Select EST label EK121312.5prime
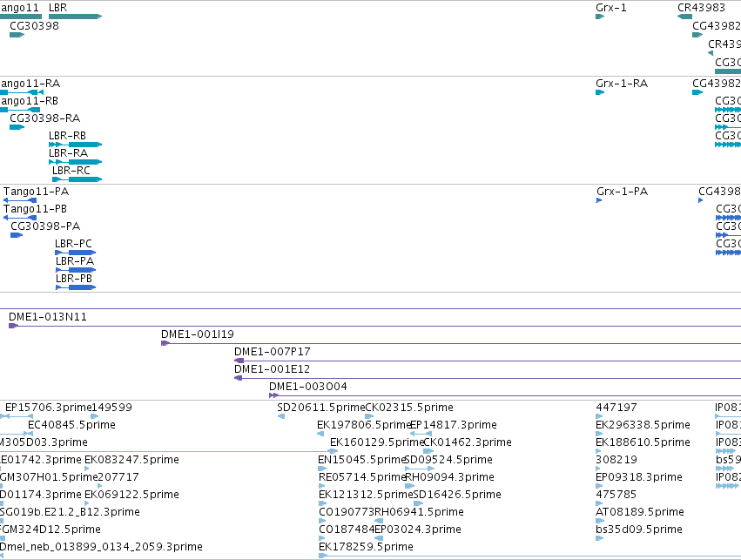 [366, 495]
